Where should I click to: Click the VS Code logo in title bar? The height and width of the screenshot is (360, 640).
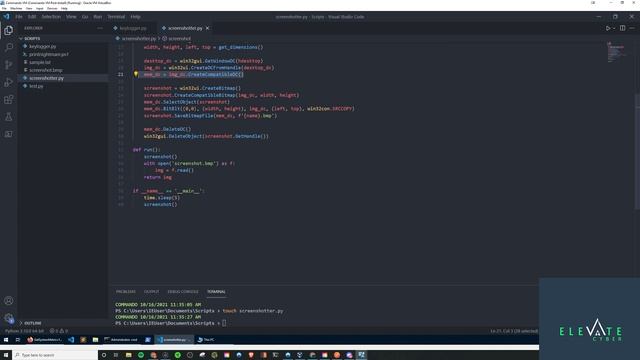(x=6, y=17)
